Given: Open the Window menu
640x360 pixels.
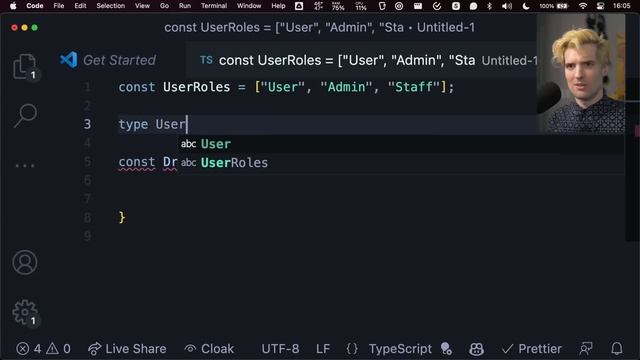Looking at the screenshot, I should (x=249, y=6).
